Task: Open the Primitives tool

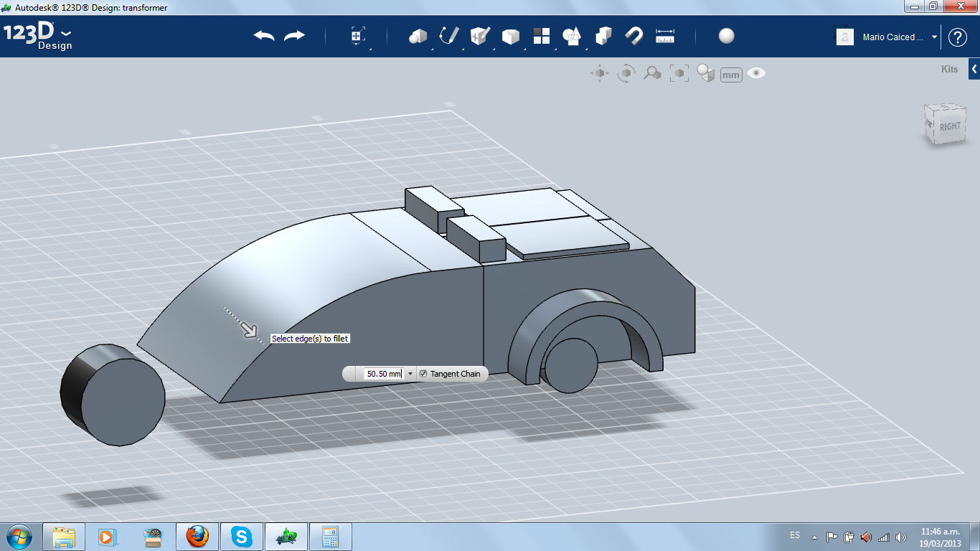Action: pos(418,36)
